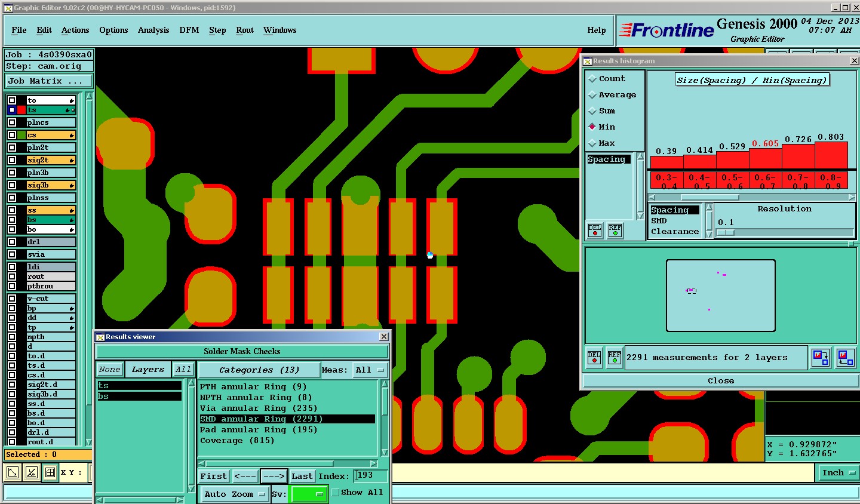
Task: Click the next ---> button
Action: (274, 476)
